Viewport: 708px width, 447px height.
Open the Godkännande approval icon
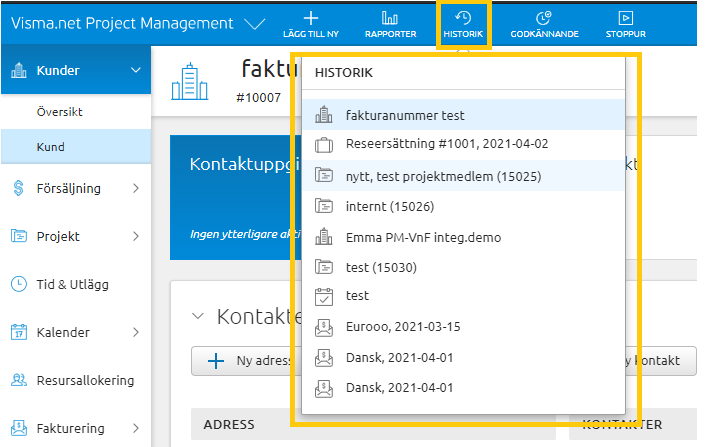(544, 18)
